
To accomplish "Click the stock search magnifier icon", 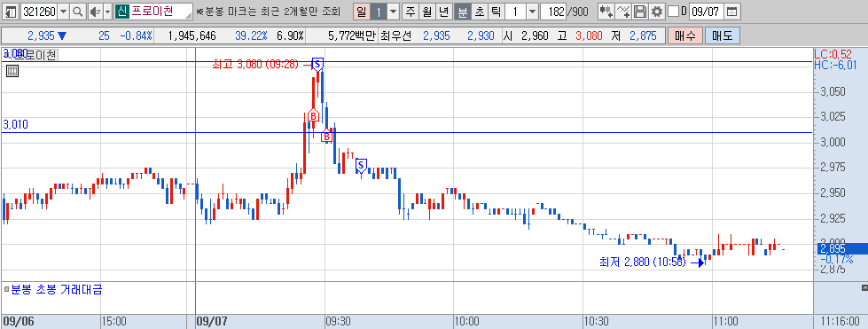I will tap(77, 11).
